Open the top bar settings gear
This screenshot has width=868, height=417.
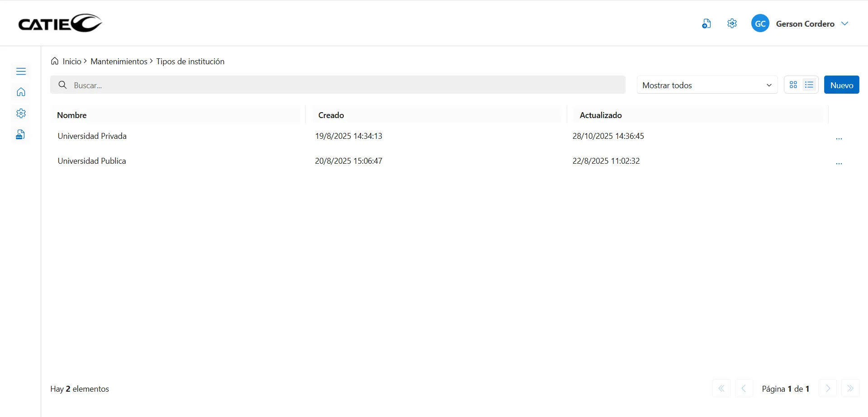[732, 24]
